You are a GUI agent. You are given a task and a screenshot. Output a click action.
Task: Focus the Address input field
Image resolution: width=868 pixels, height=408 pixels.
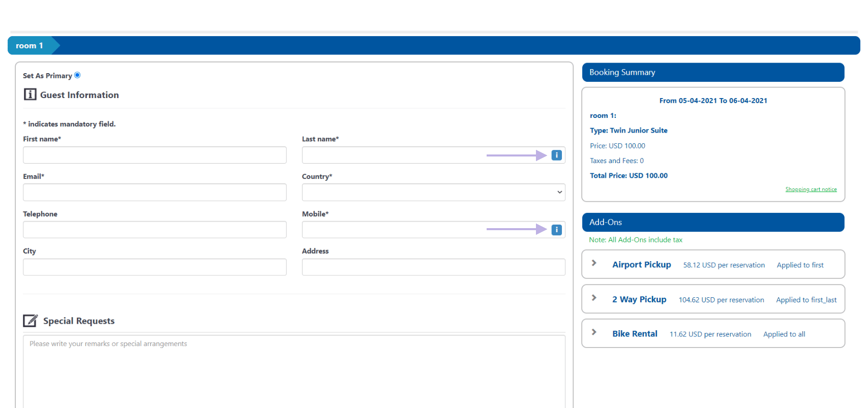[433, 267]
